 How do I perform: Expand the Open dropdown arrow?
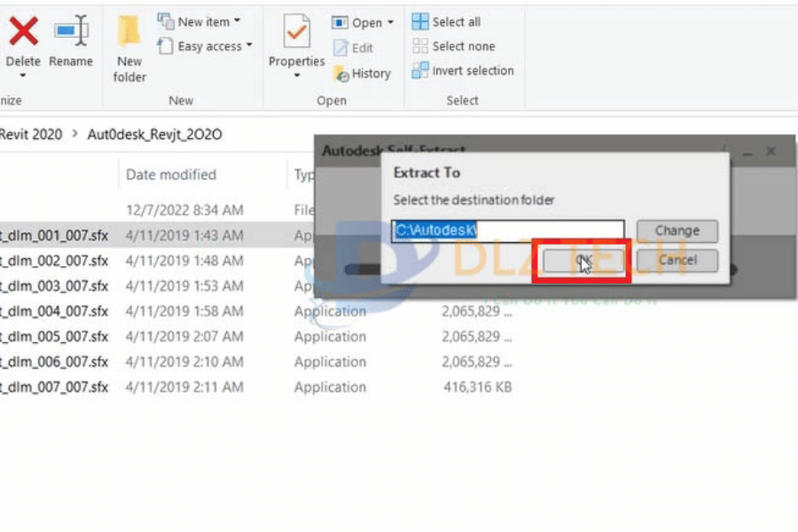pyautogui.click(x=390, y=23)
